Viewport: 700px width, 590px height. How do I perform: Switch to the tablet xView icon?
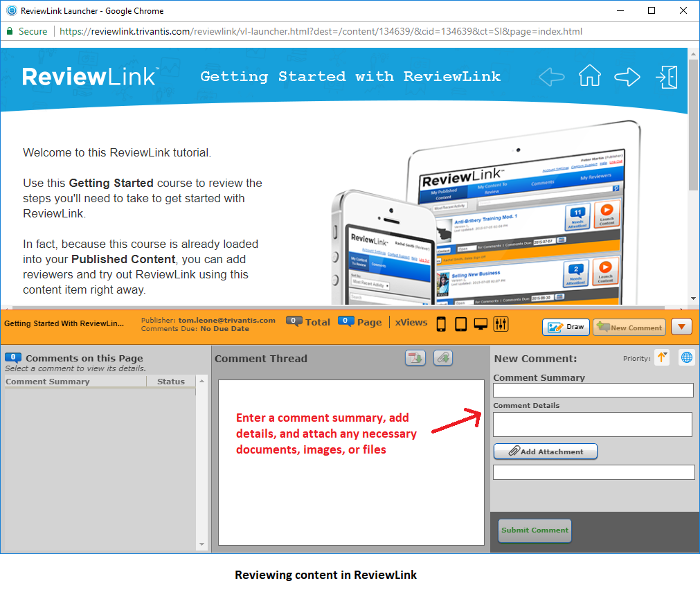pyautogui.click(x=460, y=324)
